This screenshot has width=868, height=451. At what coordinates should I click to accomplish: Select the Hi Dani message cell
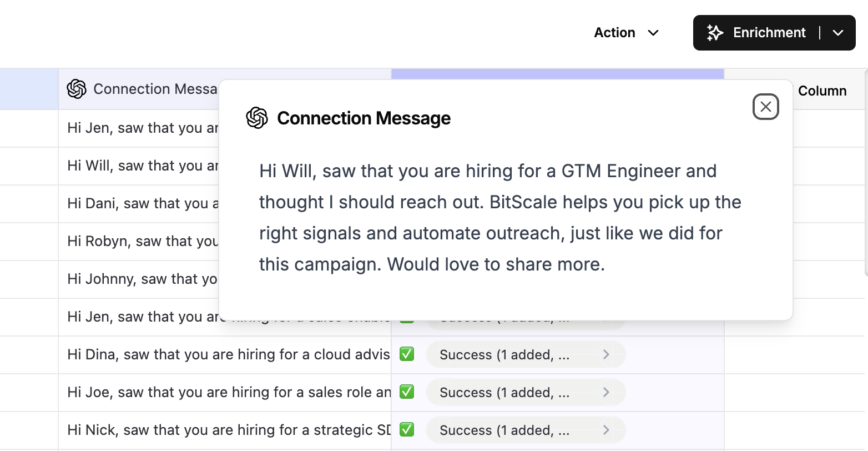tap(139, 203)
